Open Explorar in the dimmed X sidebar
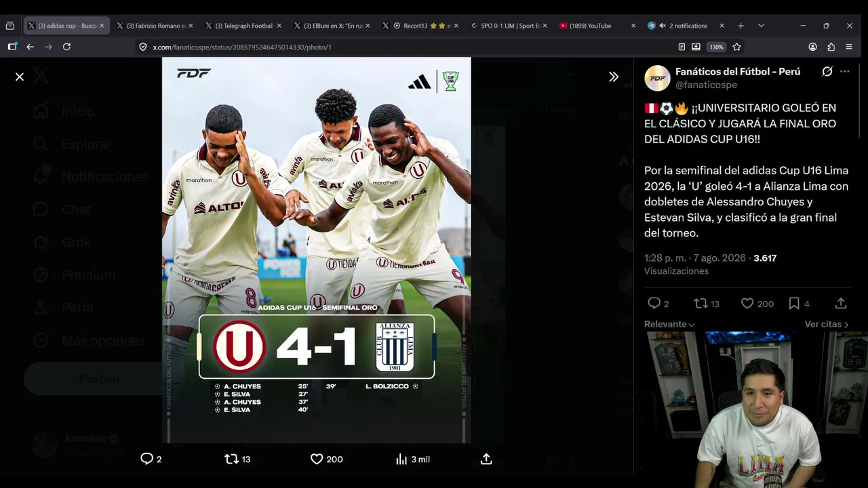868x488 pixels. click(x=73, y=144)
